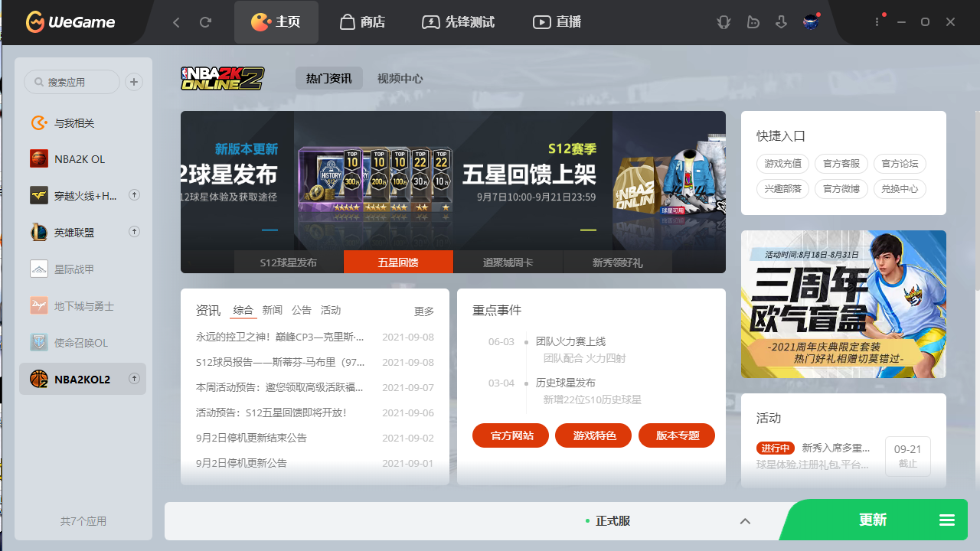The height and width of the screenshot is (551, 980).
Task: Open the 商店 store tab
Action: (x=362, y=22)
